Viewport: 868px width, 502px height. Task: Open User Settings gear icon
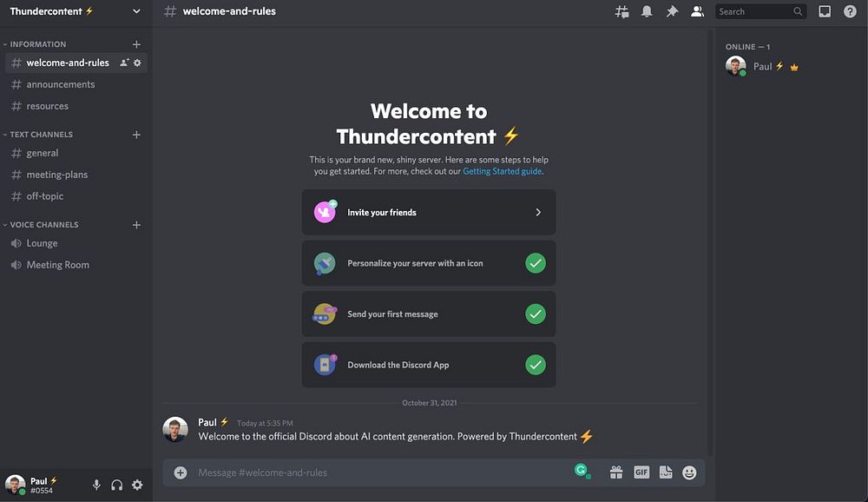tap(137, 485)
